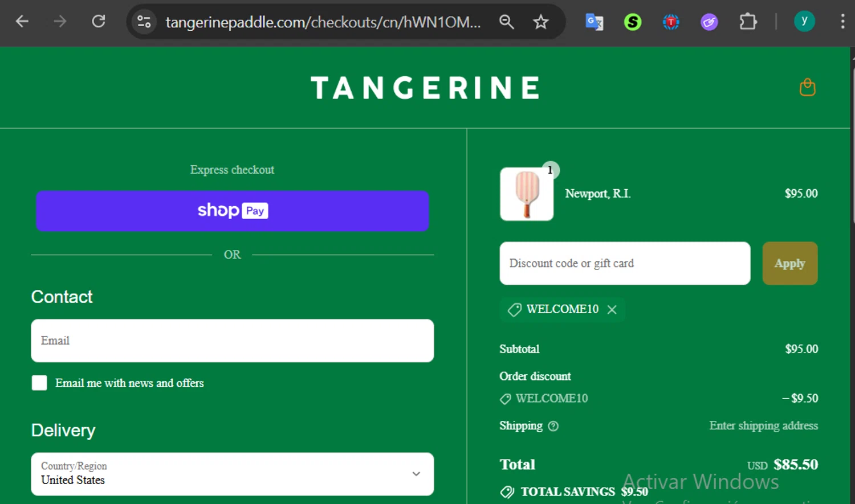Focus the Email contact field

tap(233, 341)
